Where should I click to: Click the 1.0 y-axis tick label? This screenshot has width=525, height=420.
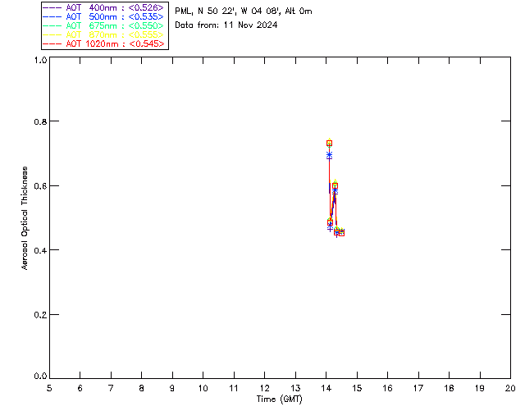click(40, 60)
